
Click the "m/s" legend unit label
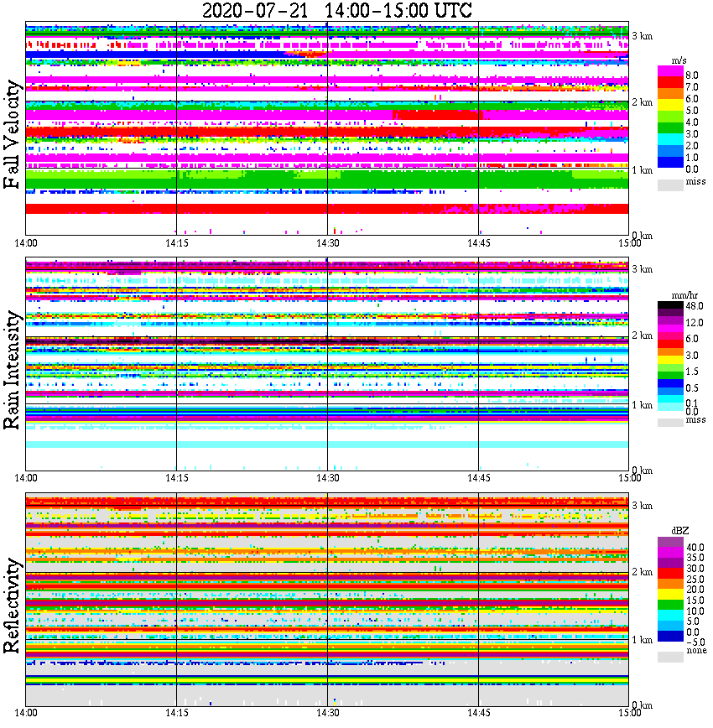pyautogui.click(x=679, y=61)
